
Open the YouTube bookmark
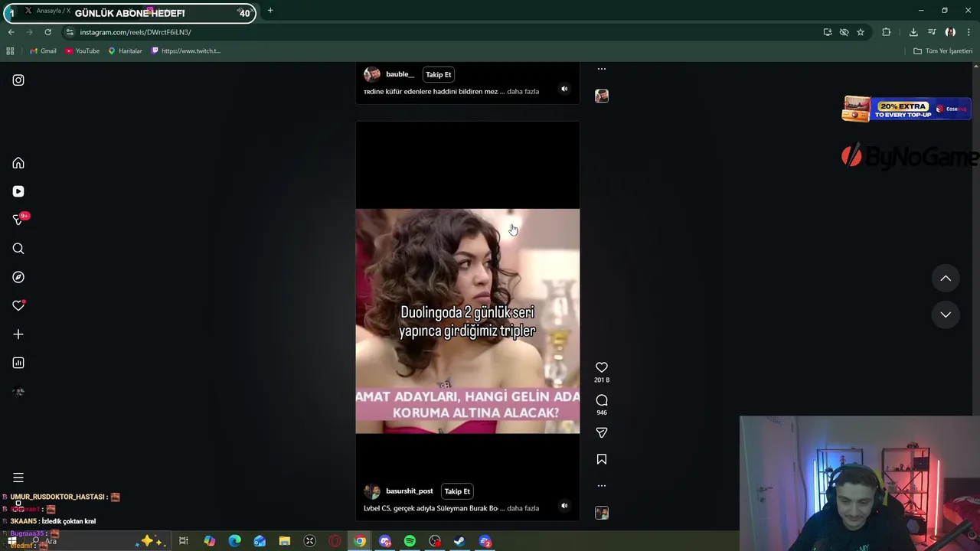(82, 51)
